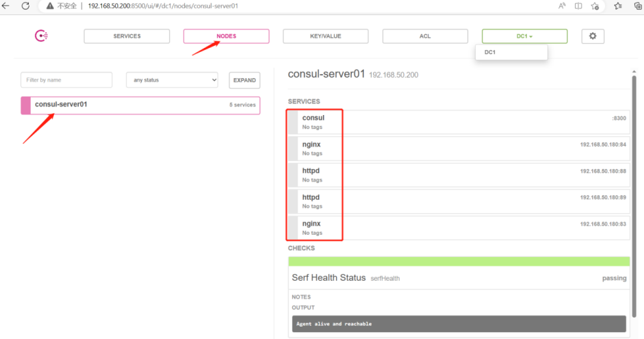
Task: Open the KEY/VALUE tab
Action: click(x=326, y=36)
